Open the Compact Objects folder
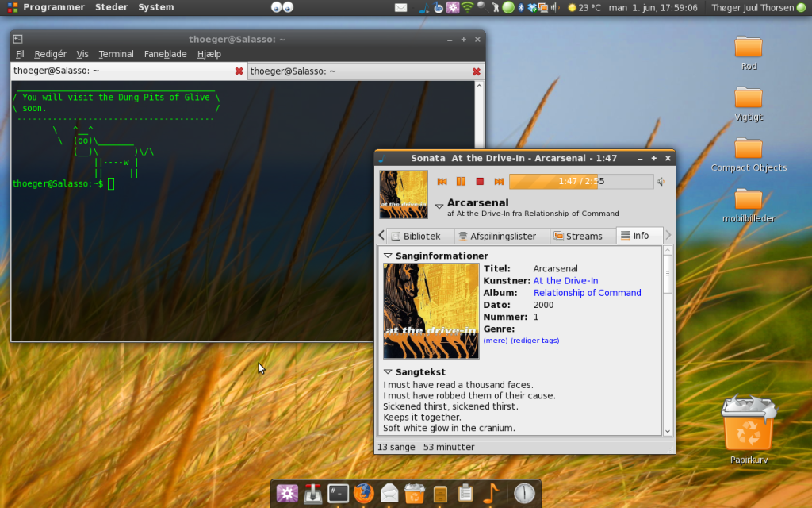This screenshot has width=812, height=508. click(749, 155)
